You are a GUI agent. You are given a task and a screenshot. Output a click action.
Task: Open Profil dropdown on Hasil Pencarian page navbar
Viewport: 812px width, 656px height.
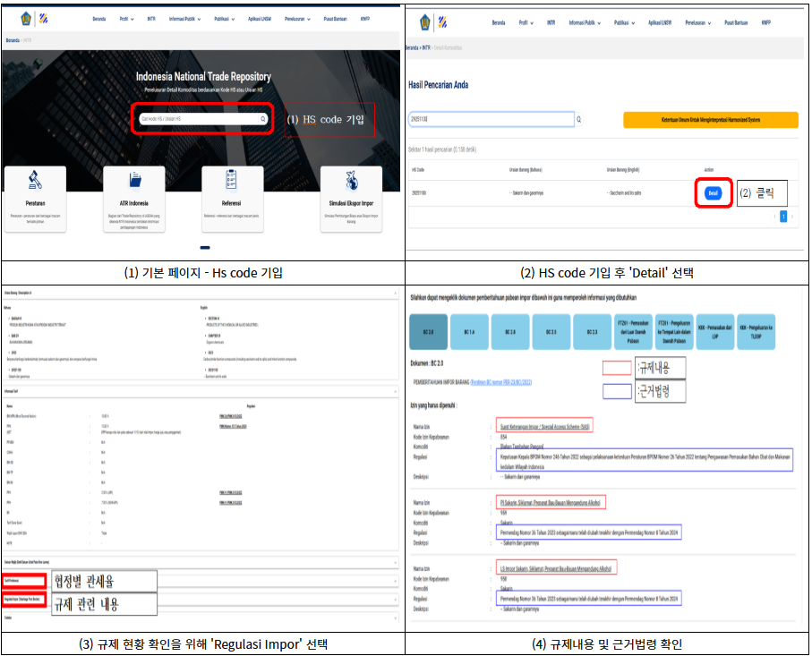coord(526,22)
